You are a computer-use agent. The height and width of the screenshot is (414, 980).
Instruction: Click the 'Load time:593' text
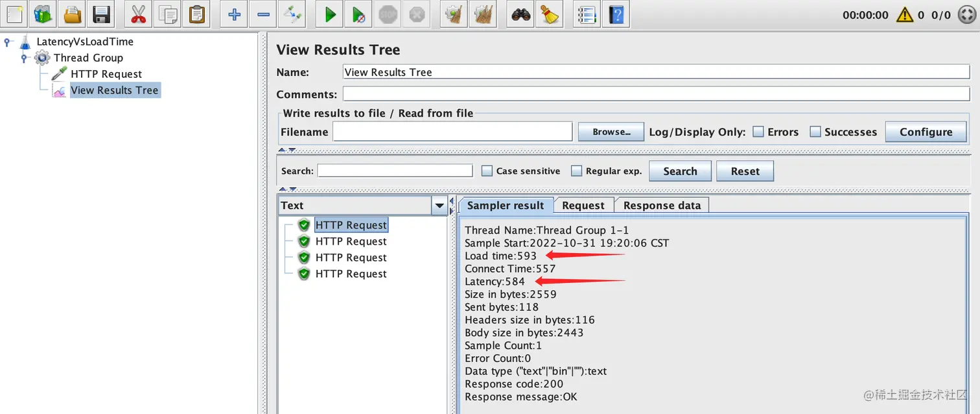tap(500, 256)
